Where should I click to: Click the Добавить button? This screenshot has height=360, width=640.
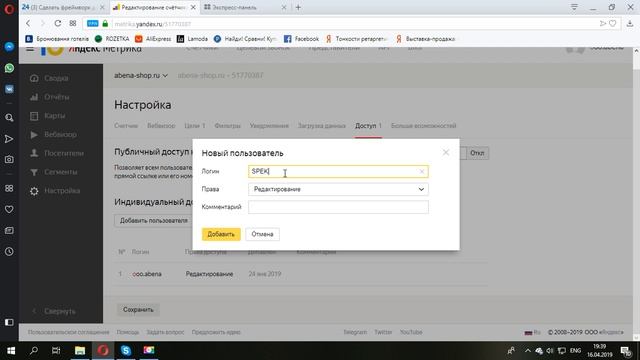click(x=221, y=234)
